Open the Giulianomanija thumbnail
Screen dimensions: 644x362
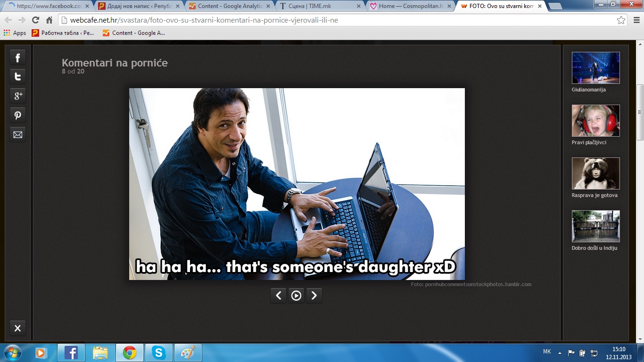(x=595, y=68)
